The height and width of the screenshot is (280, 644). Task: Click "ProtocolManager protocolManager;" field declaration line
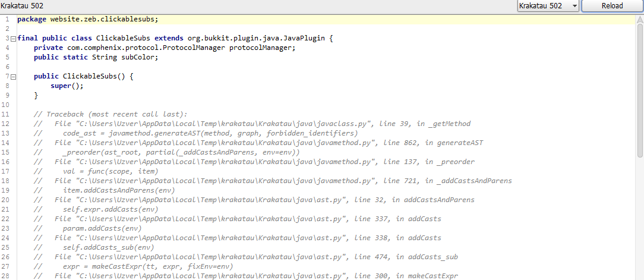[x=165, y=48]
